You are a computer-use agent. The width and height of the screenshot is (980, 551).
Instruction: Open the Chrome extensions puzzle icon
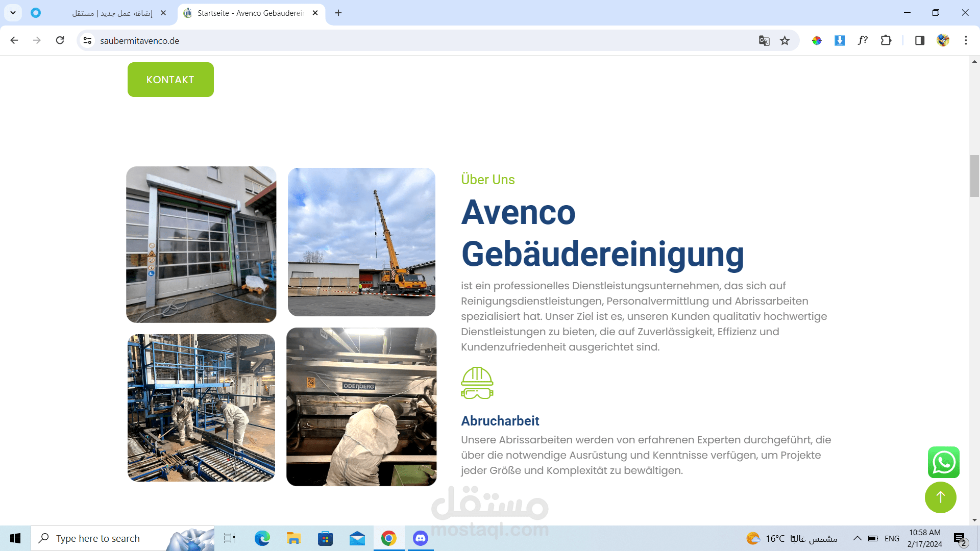pos(886,40)
